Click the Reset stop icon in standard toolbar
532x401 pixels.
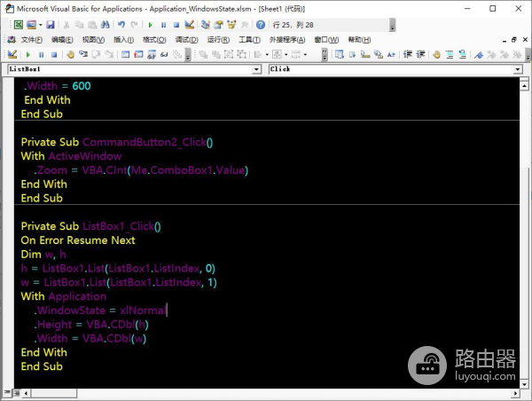(x=176, y=25)
